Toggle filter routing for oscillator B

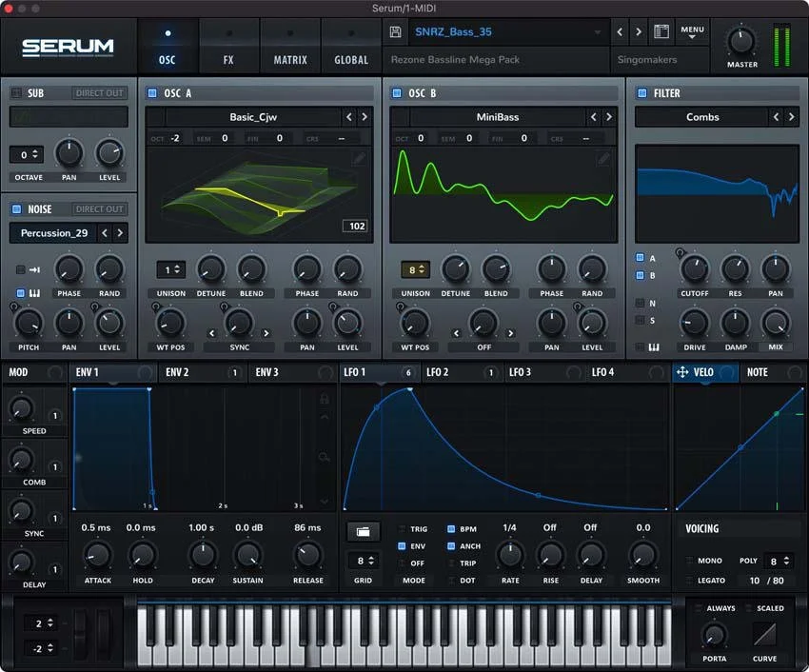click(640, 275)
